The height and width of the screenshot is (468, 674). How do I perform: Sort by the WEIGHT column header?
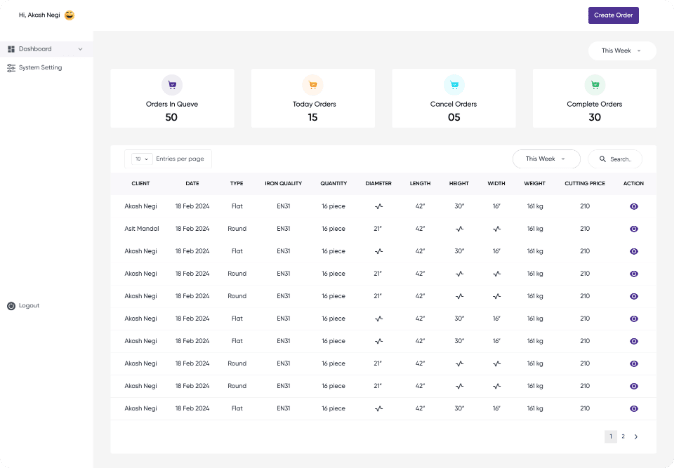click(x=535, y=184)
